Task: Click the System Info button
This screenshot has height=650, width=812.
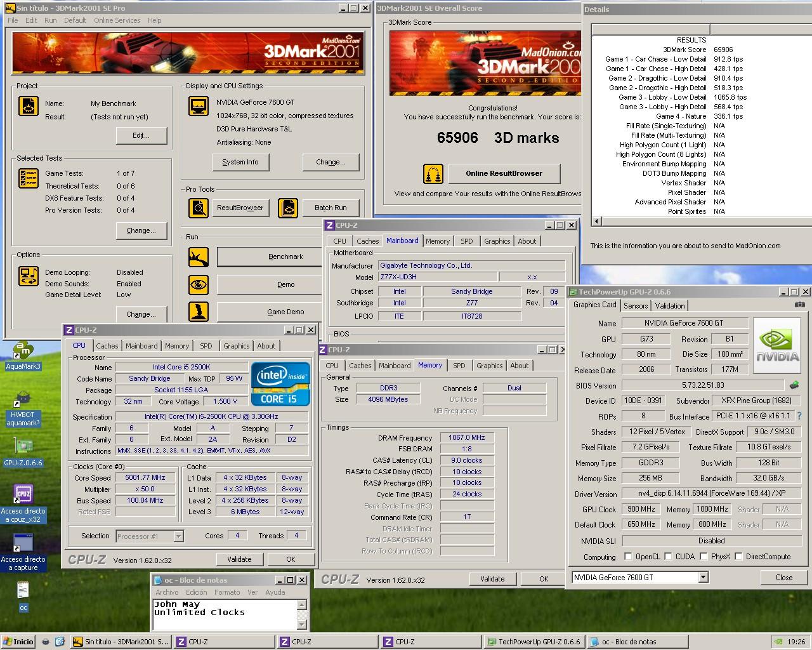Action: tap(240, 162)
